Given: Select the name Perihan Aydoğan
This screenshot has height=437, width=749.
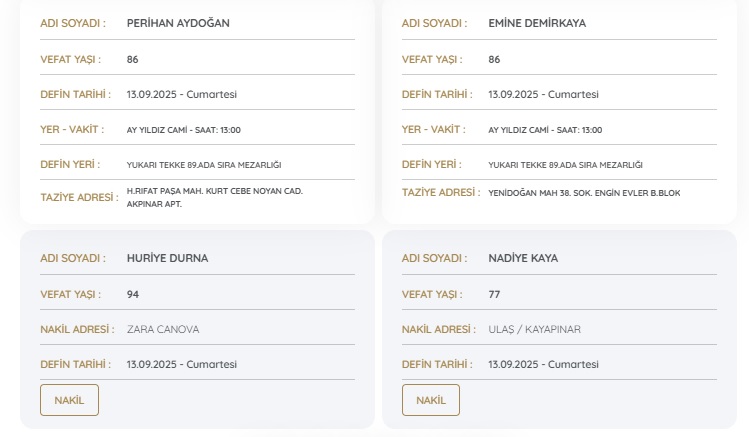Looking at the screenshot, I should (x=178, y=23).
